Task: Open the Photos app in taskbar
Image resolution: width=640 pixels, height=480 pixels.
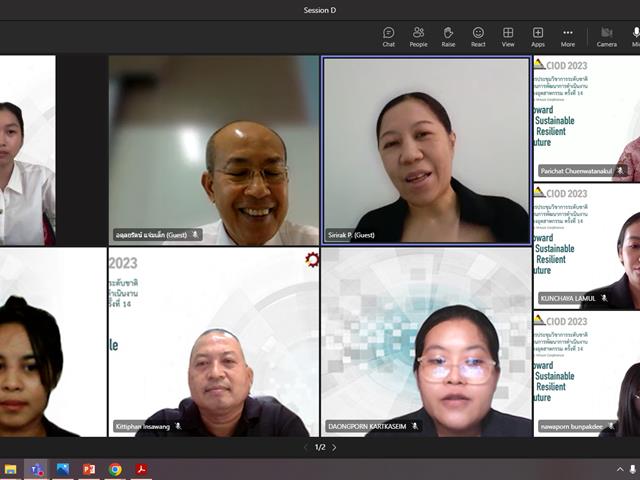Action: (62, 469)
